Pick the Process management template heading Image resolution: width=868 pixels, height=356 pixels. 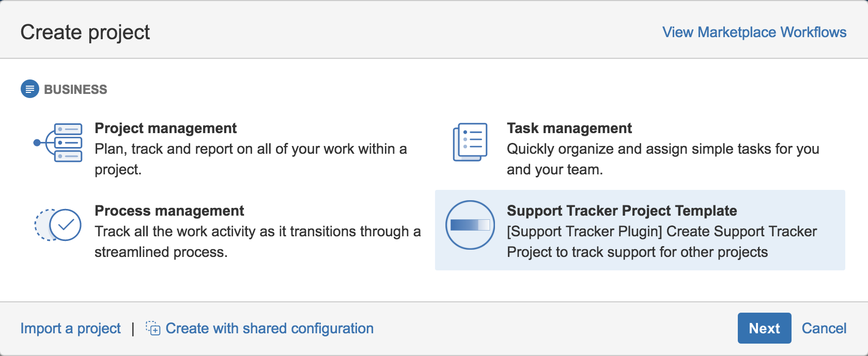click(169, 211)
